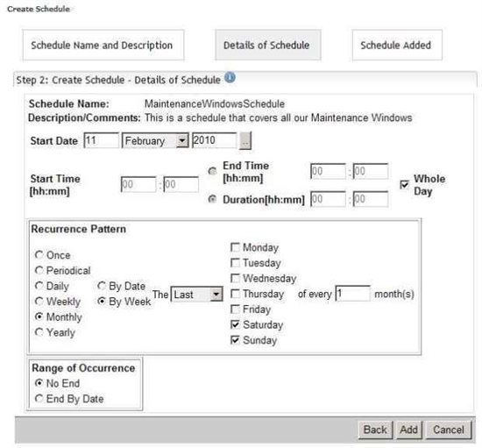This screenshot has width=482, height=448.
Task: Go to the Schedule Added step
Action: click(397, 46)
